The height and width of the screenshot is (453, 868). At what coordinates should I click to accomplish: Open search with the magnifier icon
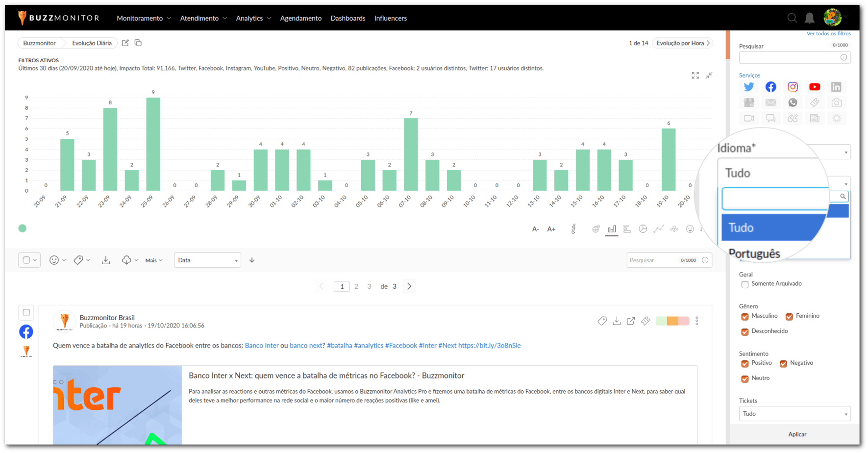[x=792, y=18]
